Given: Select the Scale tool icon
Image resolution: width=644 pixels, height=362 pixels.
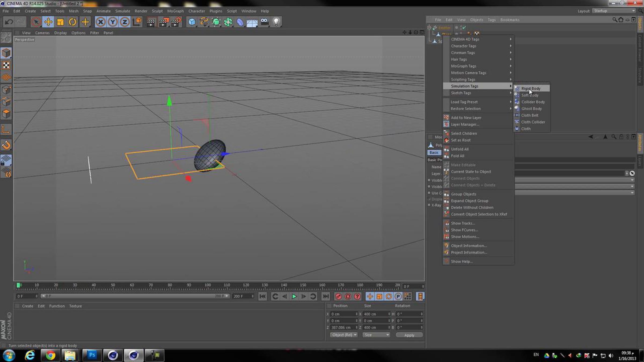Looking at the screenshot, I should click(x=60, y=22).
